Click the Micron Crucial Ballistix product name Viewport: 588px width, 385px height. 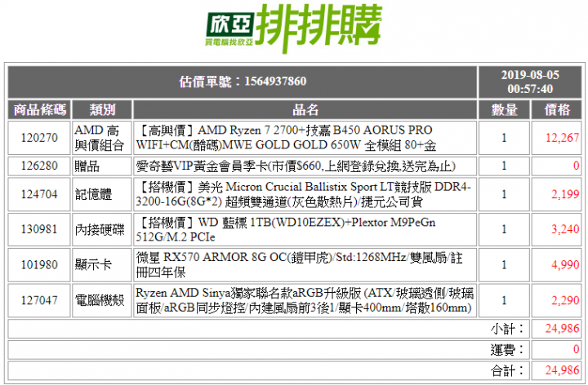(303, 194)
